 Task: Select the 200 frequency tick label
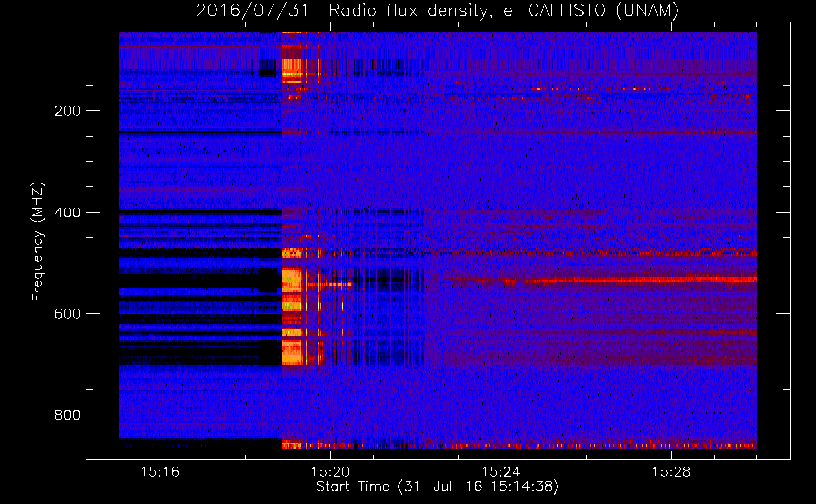67,111
